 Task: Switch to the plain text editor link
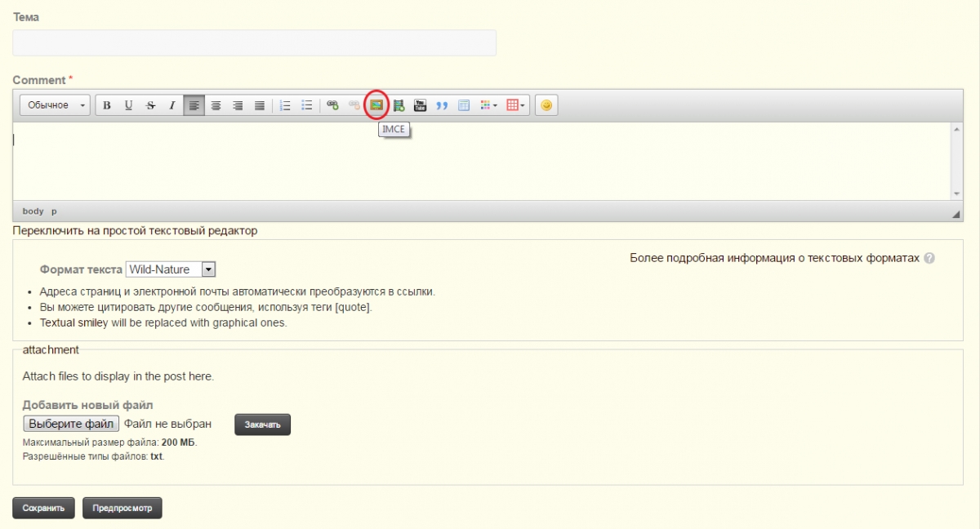[135, 231]
